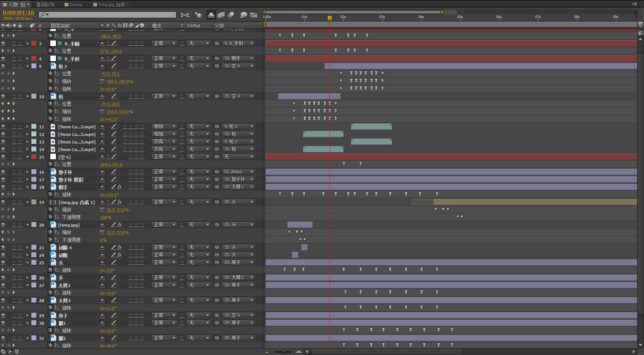The width and height of the screenshot is (644, 355).
Task: Click the fx icon on 闭眼 4 layer
Action: pos(120,247)
